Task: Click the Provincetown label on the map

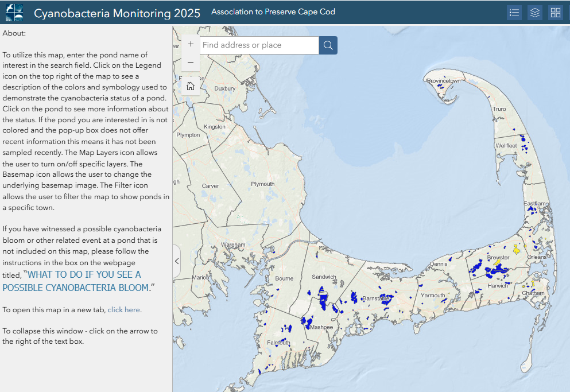Action: 444,81
